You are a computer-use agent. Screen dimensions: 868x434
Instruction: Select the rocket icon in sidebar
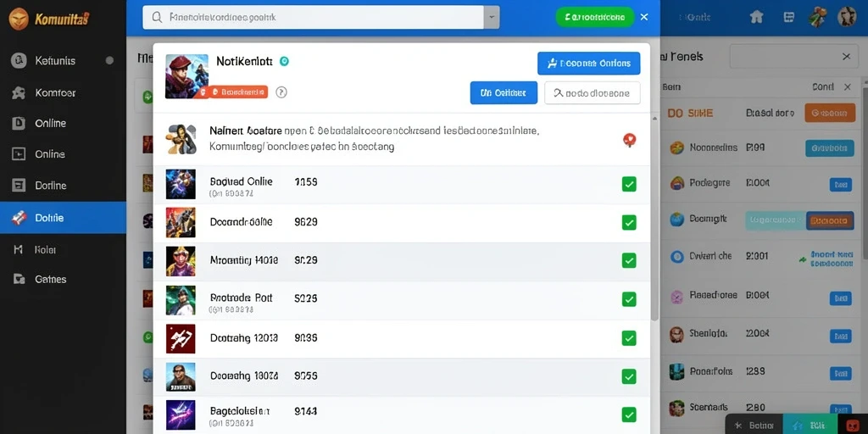pyautogui.click(x=19, y=218)
